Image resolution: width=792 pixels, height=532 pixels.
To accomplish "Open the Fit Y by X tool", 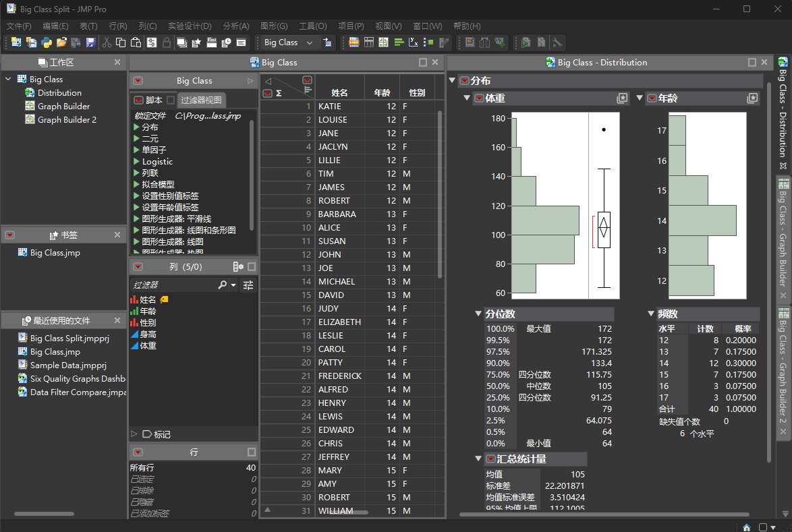I will click(x=413, y=43).
